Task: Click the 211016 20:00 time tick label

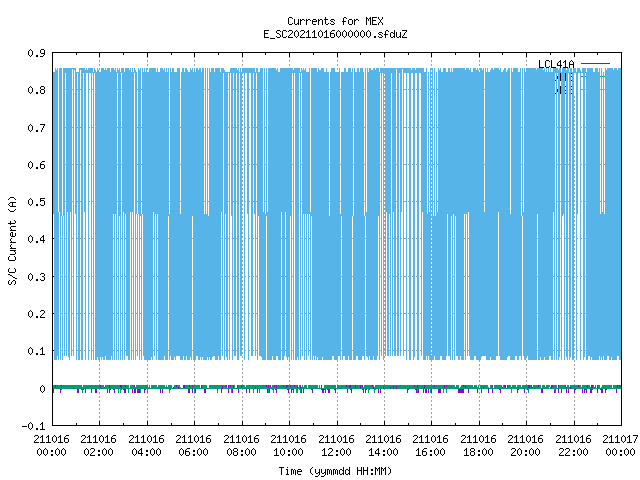Action: (525, 445)
